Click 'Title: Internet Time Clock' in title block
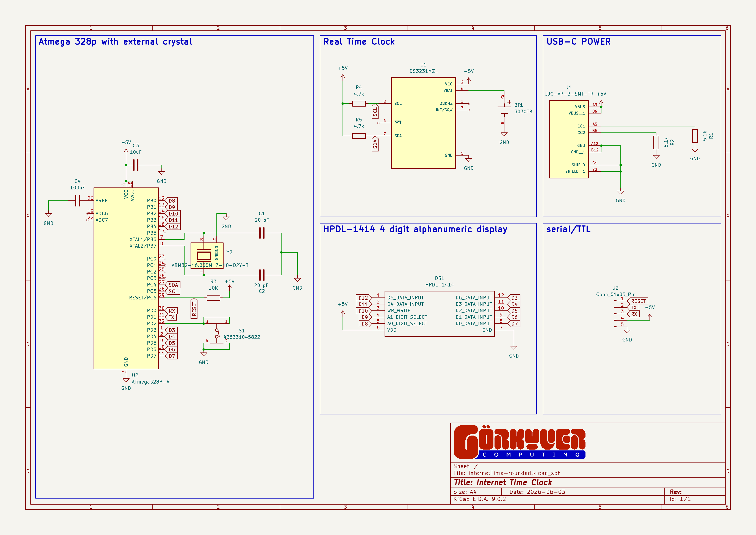 point(503,482)
